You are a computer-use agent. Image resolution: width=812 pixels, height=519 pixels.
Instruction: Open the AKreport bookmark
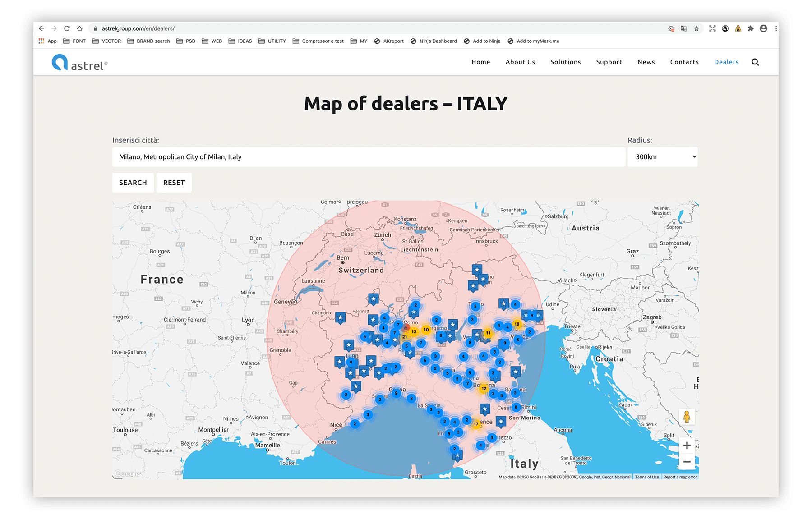[389, 41]
